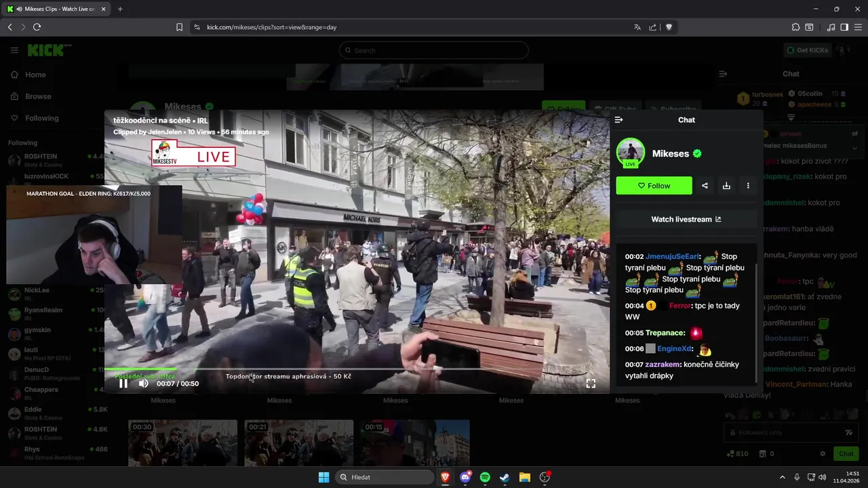Screen dimensions: 868x488
Task: Click the EngineXd username in clip chat
Action: 674,349
